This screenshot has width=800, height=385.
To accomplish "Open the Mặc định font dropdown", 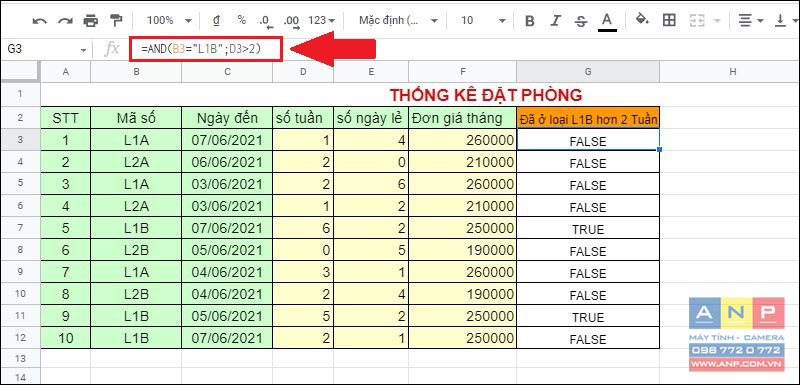I will (398, 20).
